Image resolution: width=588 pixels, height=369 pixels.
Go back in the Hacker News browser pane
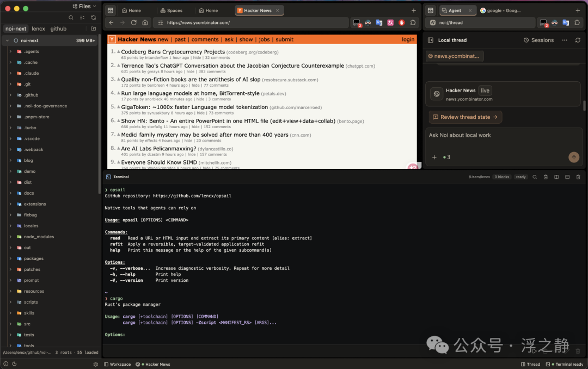pos(112,22)
